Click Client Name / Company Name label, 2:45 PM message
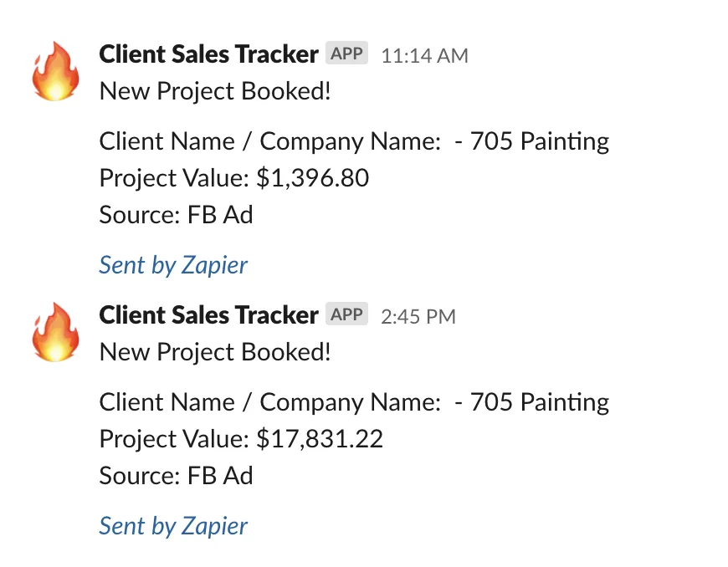 [269, 402]
